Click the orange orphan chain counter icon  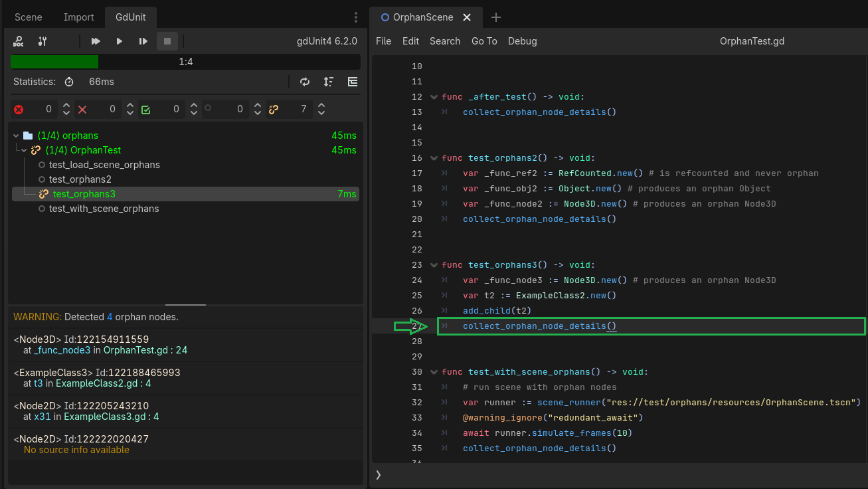273,109
